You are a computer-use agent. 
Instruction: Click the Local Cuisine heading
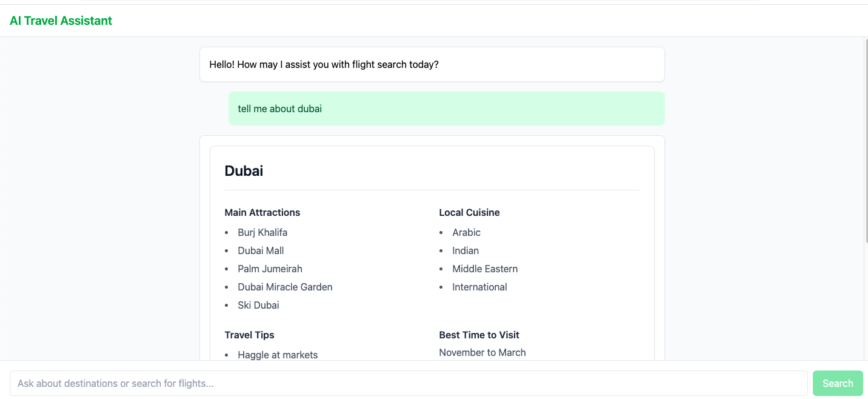[469, 212]
